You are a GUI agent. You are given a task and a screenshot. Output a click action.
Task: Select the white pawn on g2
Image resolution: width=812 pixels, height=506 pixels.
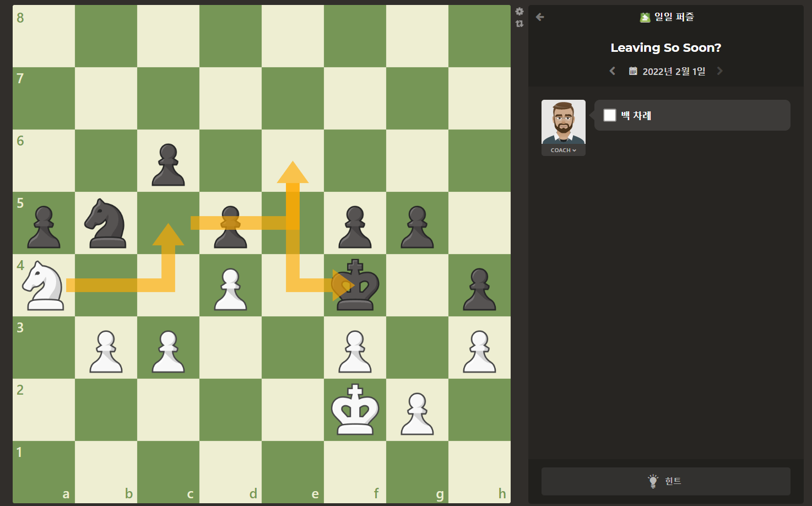(x=418, y=413)
